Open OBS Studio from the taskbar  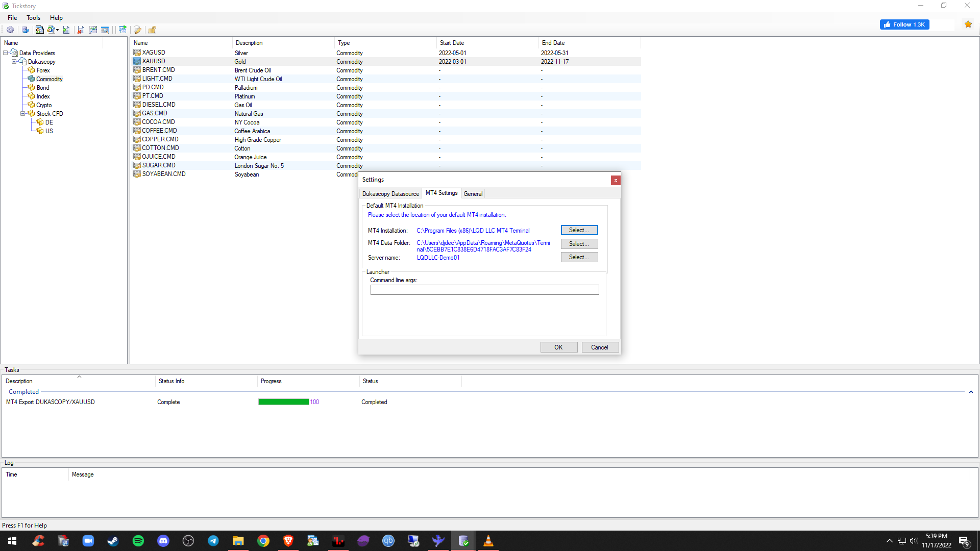tap(188, 541)
